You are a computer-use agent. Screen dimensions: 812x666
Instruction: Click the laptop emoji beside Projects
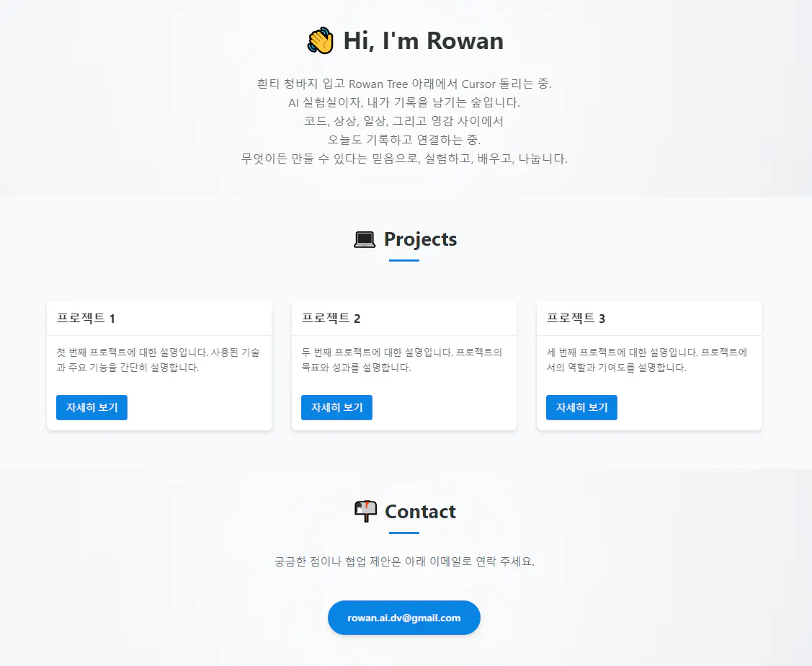click(365, 239)
